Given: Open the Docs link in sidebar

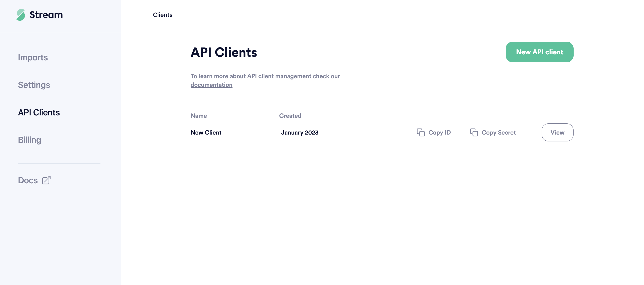Looking at the screenshot, I should pos(28,180).
